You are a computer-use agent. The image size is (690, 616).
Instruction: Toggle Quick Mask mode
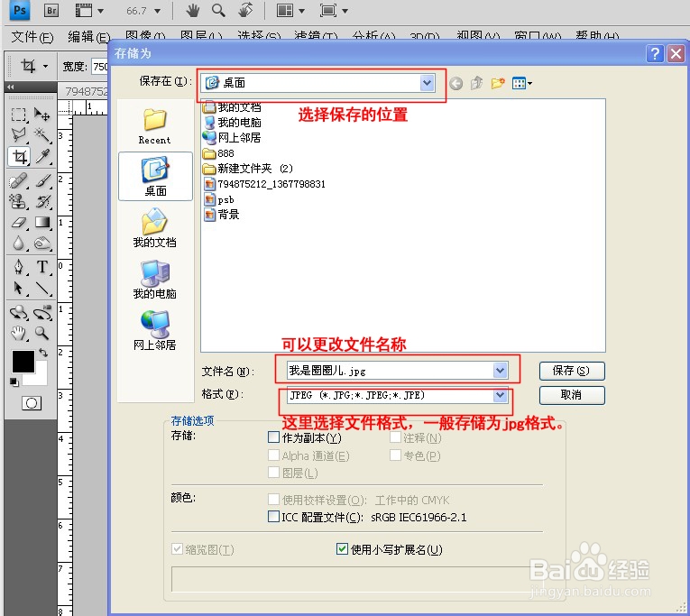pyautogui.click(x=32, y=403)
